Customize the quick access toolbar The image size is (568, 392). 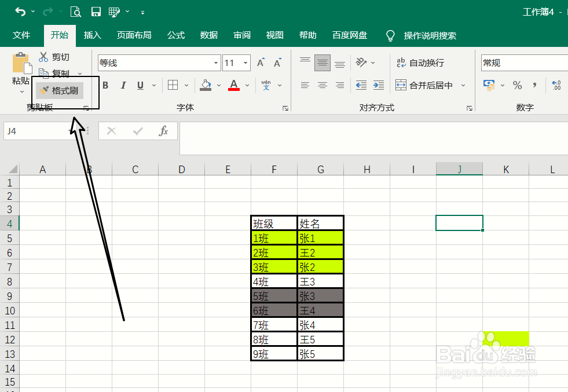(x=143, y=12)
